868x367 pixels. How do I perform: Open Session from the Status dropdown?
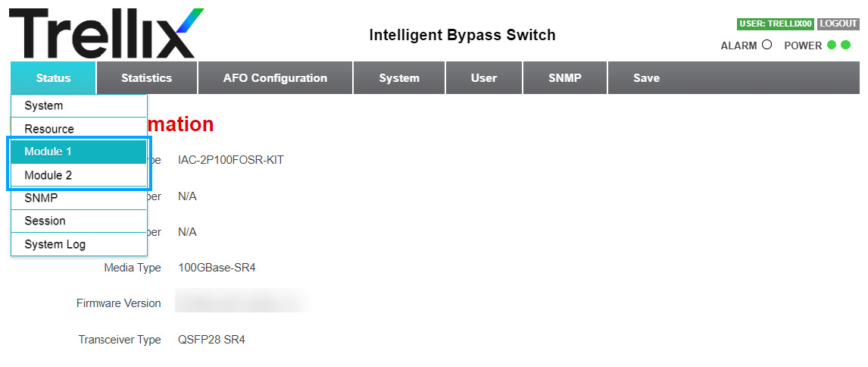click(79, 221)
